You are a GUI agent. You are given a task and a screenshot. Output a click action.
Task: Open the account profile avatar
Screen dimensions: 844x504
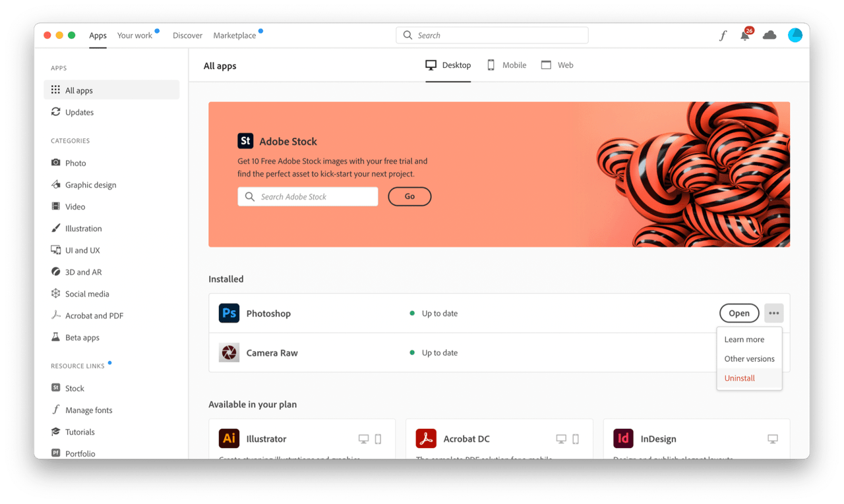coord(795,36)
